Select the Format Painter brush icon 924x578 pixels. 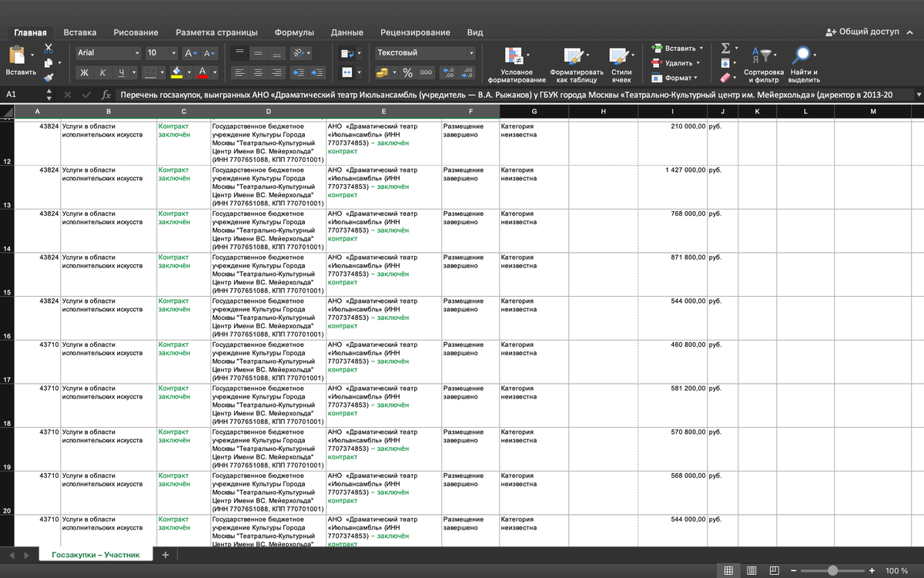click(x=49, y=78)
